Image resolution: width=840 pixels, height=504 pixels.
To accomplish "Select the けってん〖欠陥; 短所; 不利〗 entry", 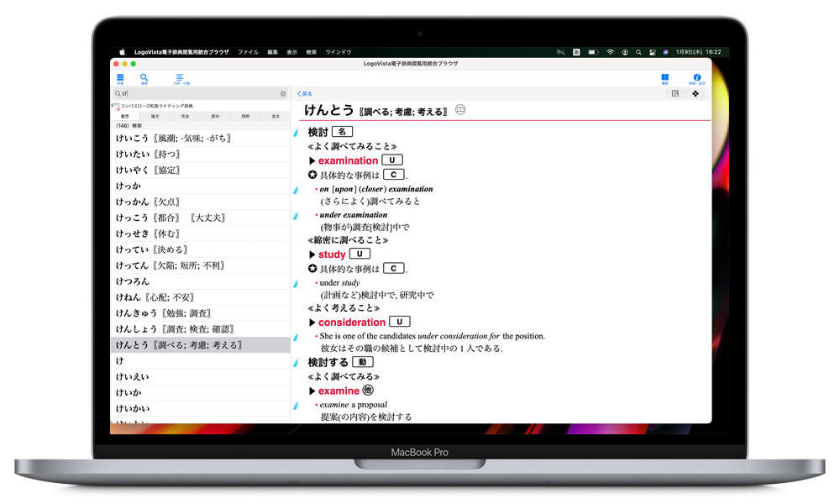I will (201, 265).
